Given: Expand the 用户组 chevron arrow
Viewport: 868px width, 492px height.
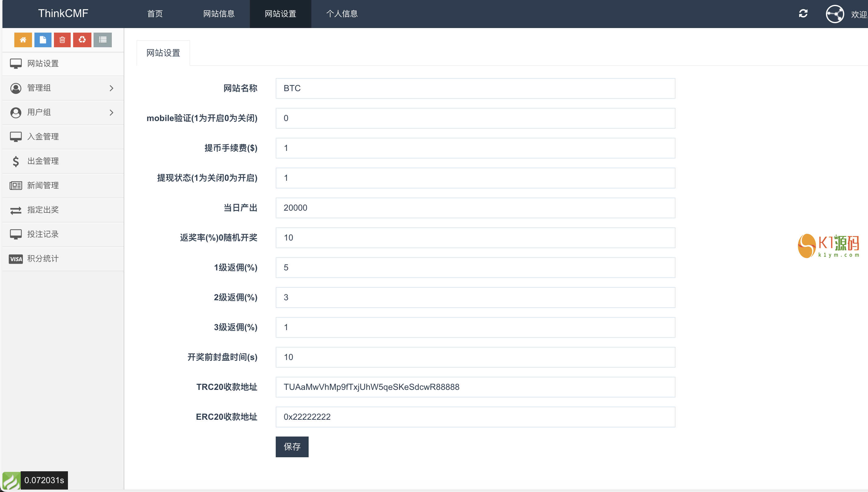Looking at the screenshot, I should [112, 112].
